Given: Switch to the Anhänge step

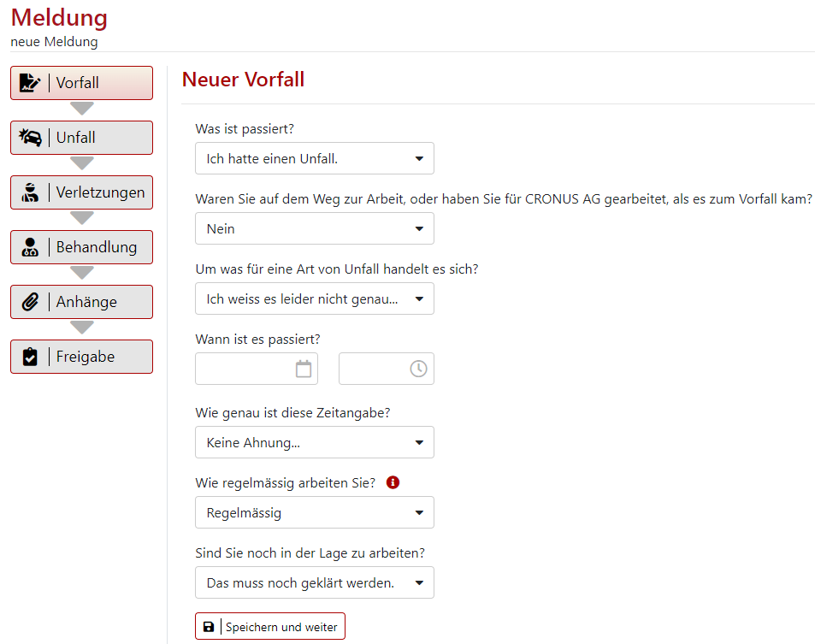Looking at the screenshot, I should click(x=86, y=302).
